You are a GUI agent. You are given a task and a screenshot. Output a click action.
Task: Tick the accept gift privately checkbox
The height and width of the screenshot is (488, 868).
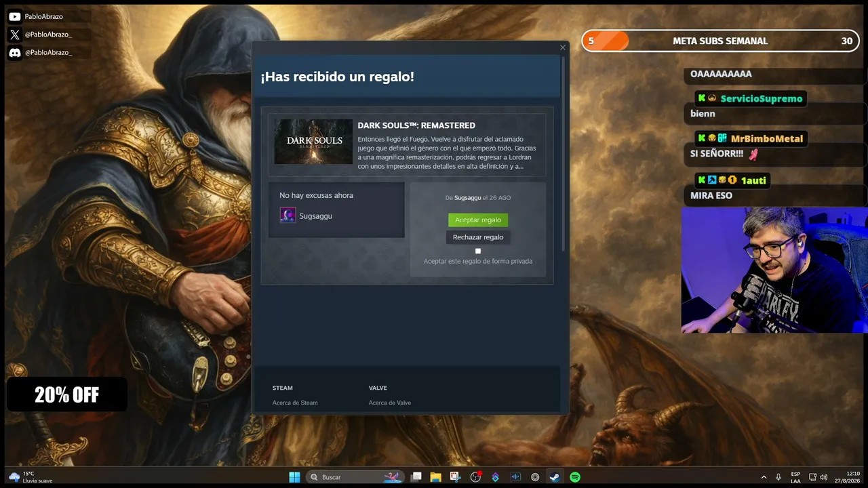click(x=478, y=251)
